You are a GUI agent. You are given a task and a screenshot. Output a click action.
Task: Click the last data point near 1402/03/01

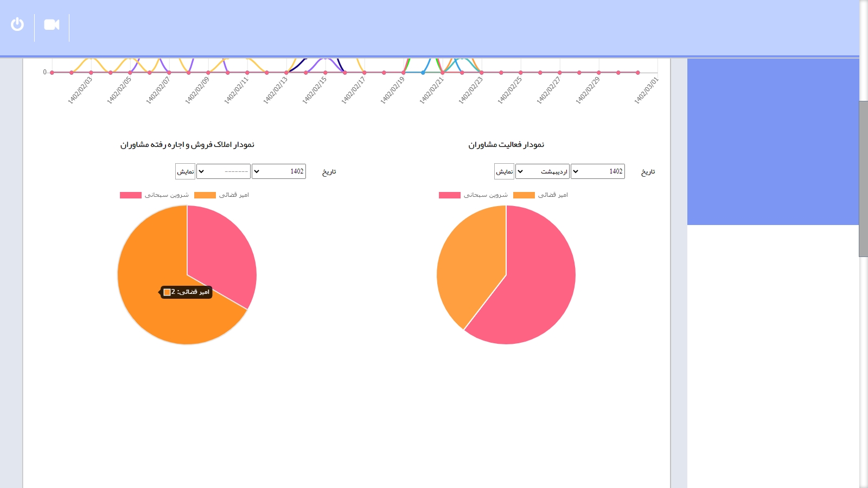click(638, 72)
